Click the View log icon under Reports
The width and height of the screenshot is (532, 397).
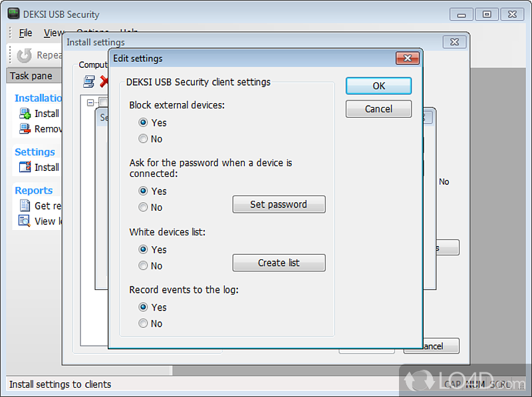pos(25,221)
